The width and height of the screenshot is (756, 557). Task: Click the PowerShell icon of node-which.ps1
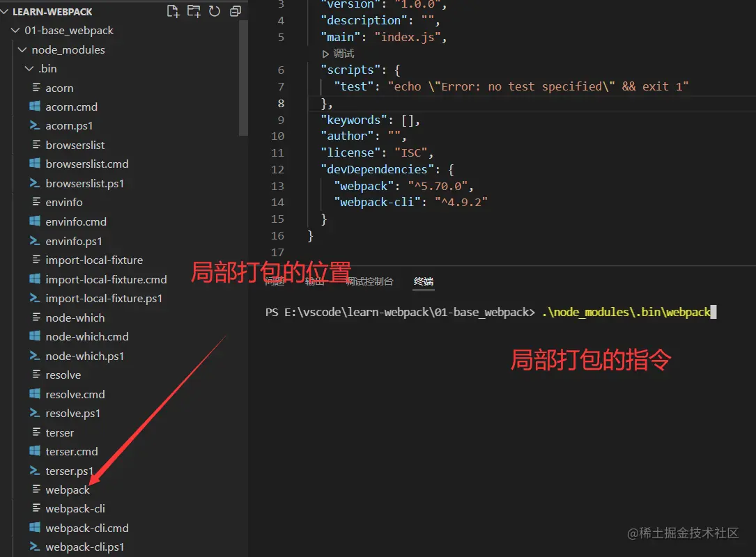(x=35, y=356)
